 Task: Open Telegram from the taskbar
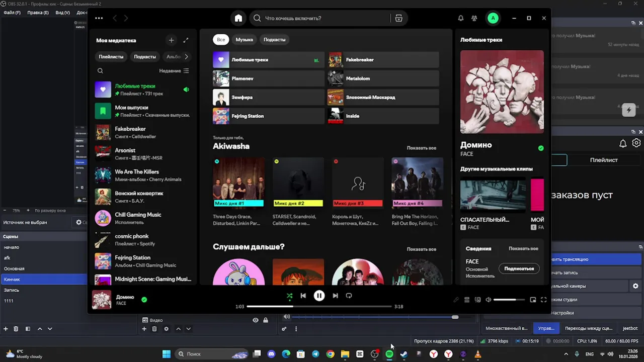coord(315,354)
